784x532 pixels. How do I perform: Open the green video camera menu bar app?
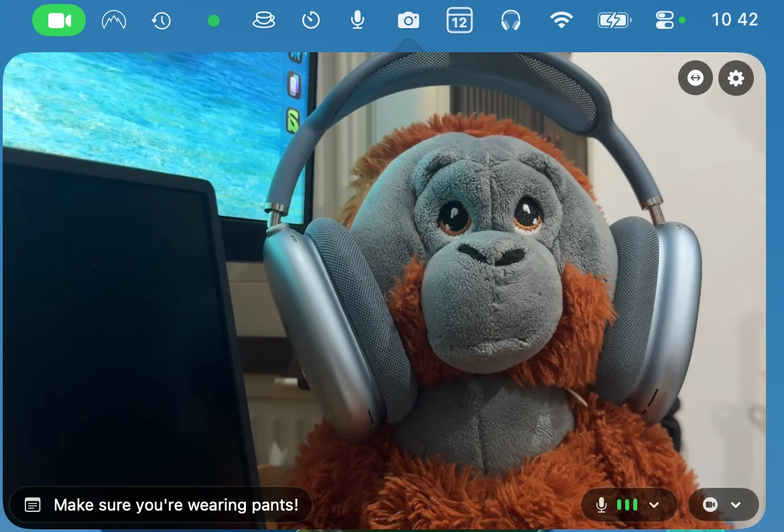(x=59, y=21)
